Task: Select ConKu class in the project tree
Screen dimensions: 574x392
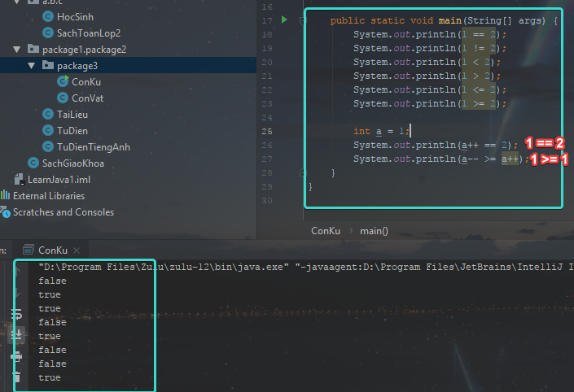Action: 86,82
